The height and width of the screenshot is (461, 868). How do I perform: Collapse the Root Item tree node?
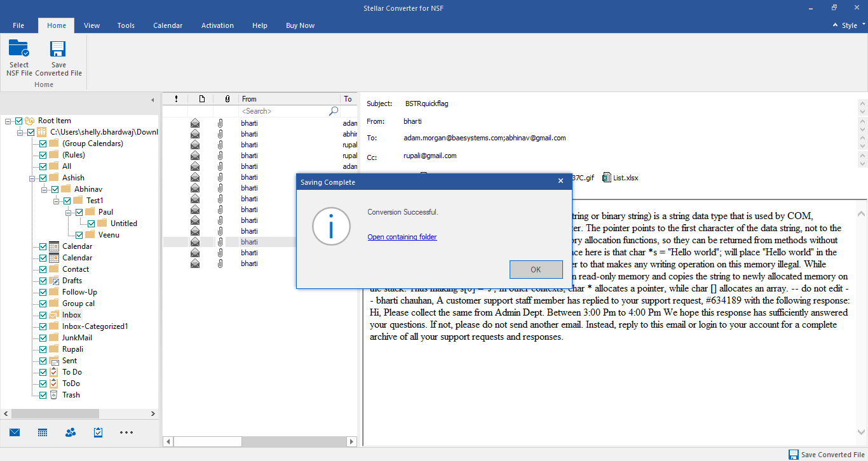(x=8, y=121)
